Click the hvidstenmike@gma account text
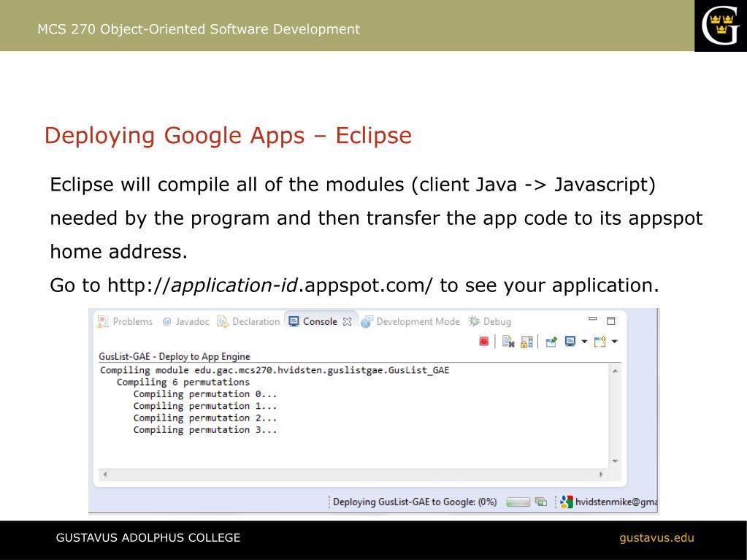747x560 pixels. tap(616, 502)
